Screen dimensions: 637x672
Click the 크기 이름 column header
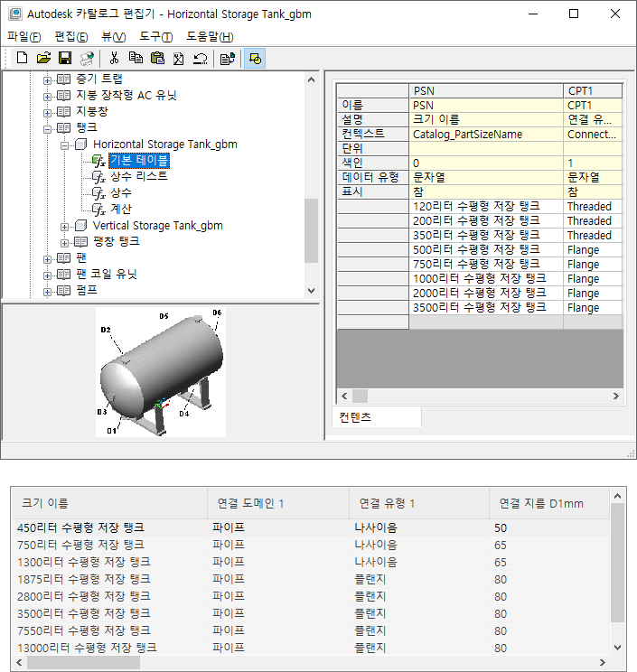tap(109, 503)
